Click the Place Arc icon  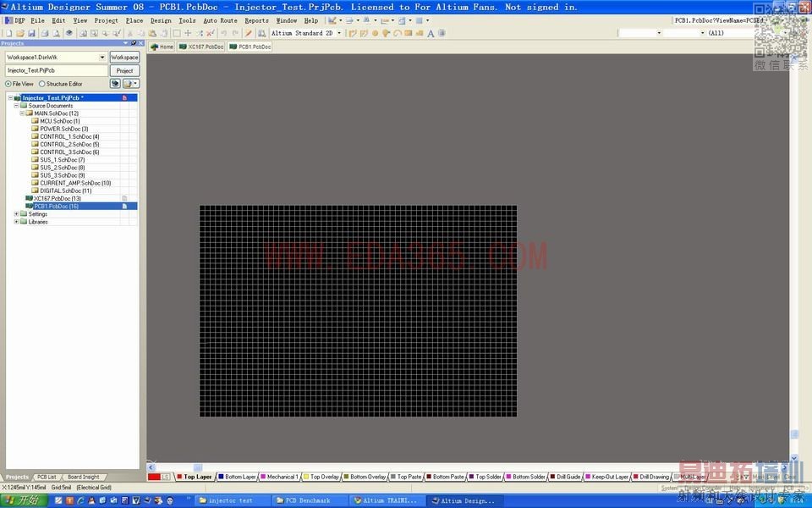tap(398, 33)
